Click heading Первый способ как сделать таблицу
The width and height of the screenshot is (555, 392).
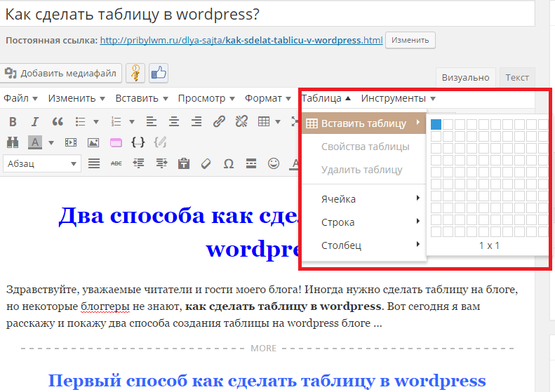[267, 381]
